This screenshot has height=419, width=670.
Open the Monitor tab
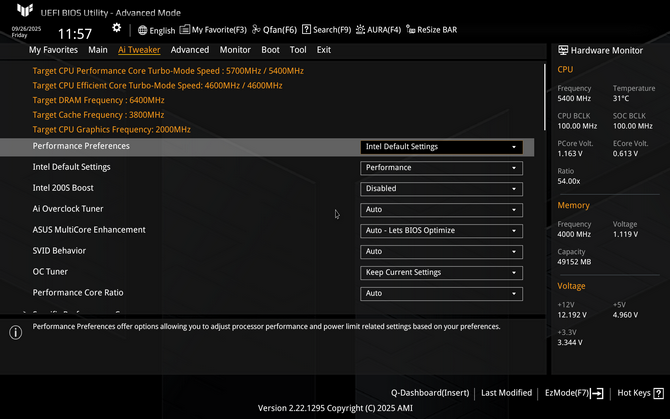(x=235, y=50)
